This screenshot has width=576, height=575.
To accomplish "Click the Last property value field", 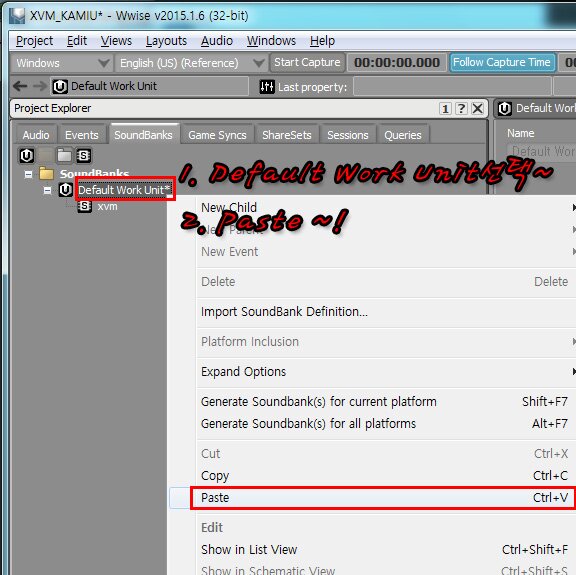I will [453, 87].
